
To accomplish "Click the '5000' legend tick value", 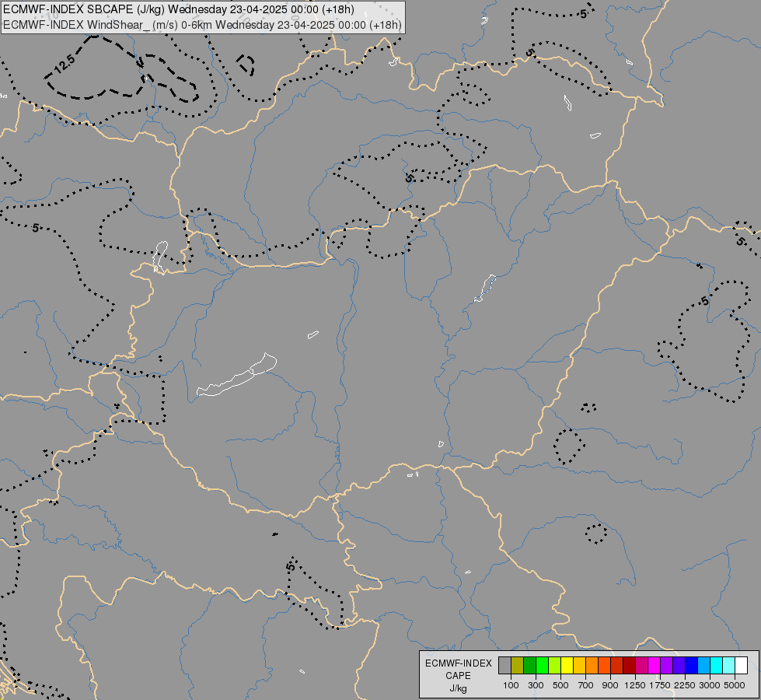I will point(735,685).
